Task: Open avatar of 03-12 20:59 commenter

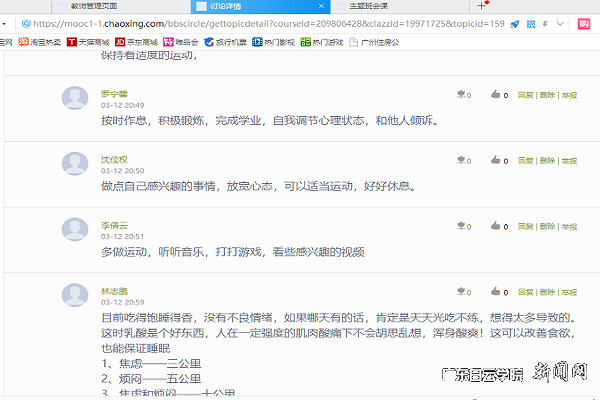Action: [x=75, y=295]
